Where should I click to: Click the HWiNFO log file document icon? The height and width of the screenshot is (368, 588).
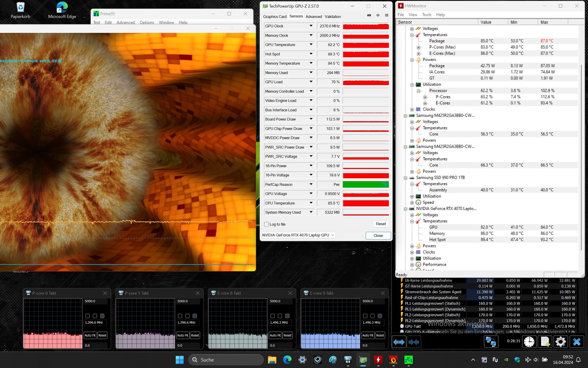[545, 342]
